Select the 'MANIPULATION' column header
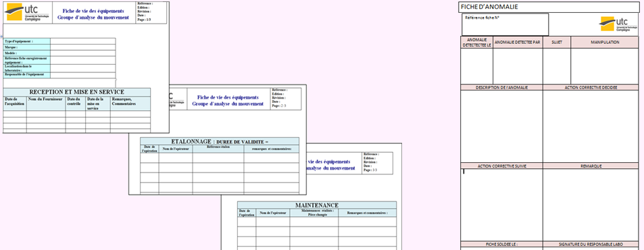Screen dimensions: 644x250 click(x=605, y=43)
